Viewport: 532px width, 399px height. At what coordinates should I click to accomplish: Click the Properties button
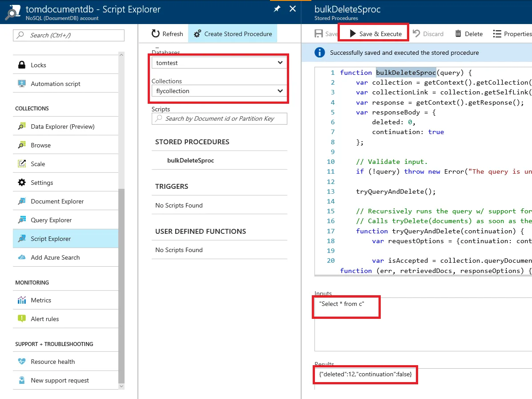click(x=512, y=33)
